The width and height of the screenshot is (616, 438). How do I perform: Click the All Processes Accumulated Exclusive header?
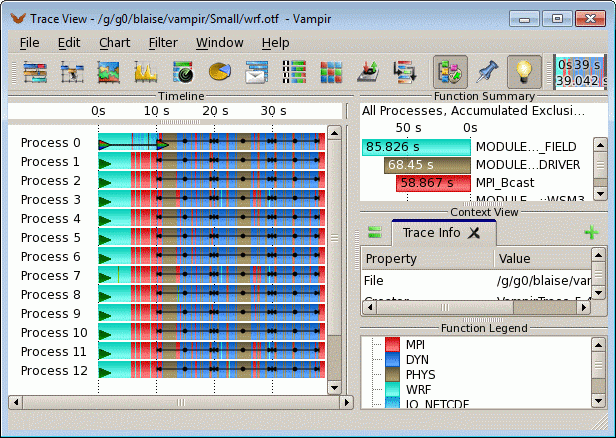[473, 111]
